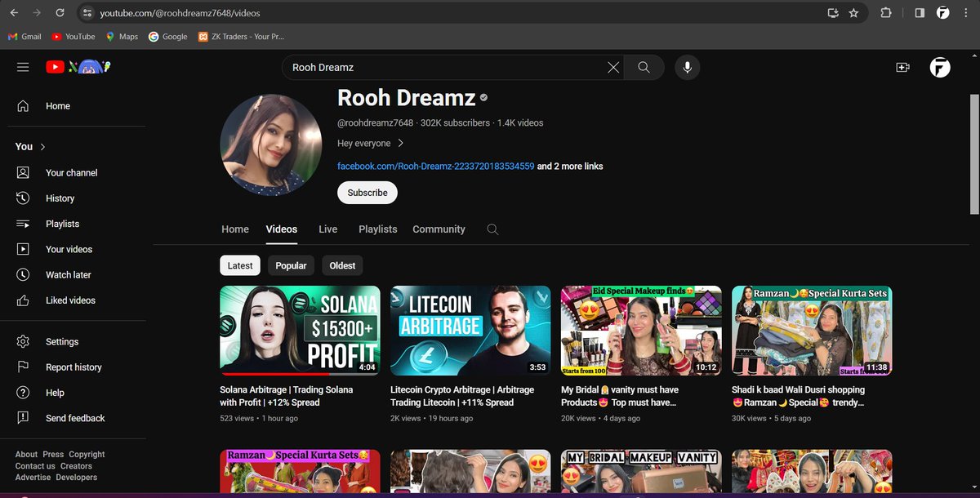Open the Rooh Dreamz channel profile picture
This screenshot has width=980, height=498.
[x=271, y=145]
